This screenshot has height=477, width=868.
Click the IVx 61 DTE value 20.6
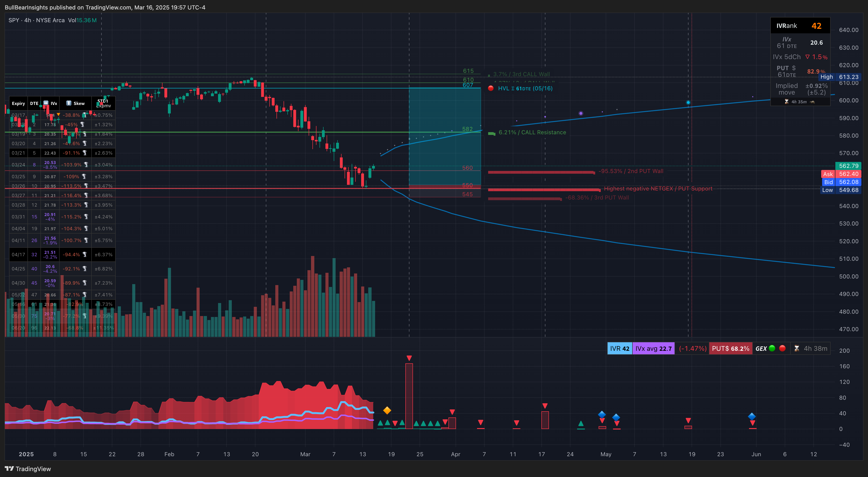pos(816,43)
